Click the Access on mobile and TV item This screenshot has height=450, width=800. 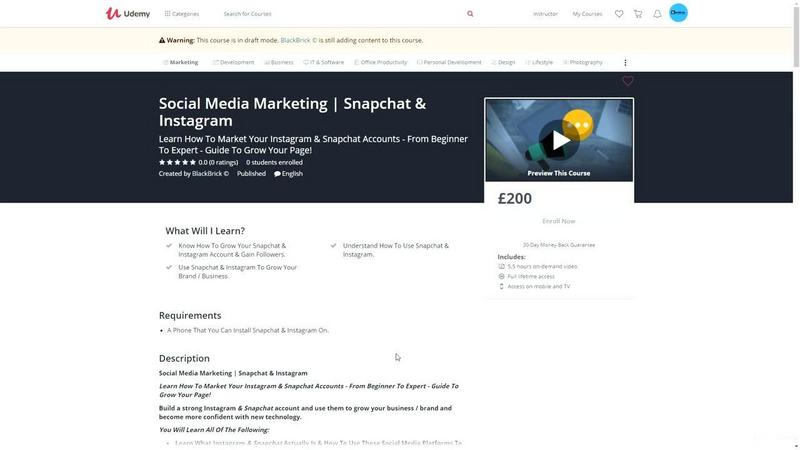[534, 286]
